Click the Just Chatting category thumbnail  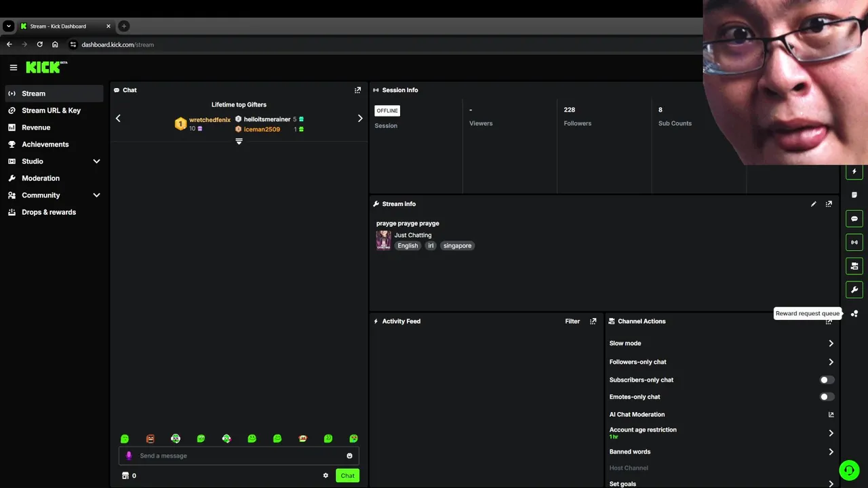[x=384, y=241]
